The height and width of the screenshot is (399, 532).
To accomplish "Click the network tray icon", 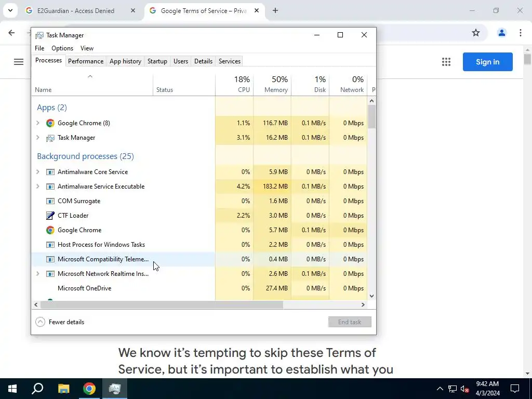I will [x=453, y=389].
